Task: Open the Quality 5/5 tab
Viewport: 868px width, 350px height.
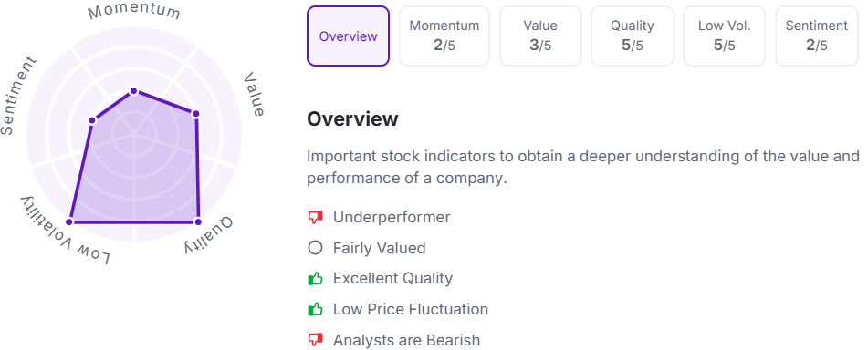Action: [633, 36]
